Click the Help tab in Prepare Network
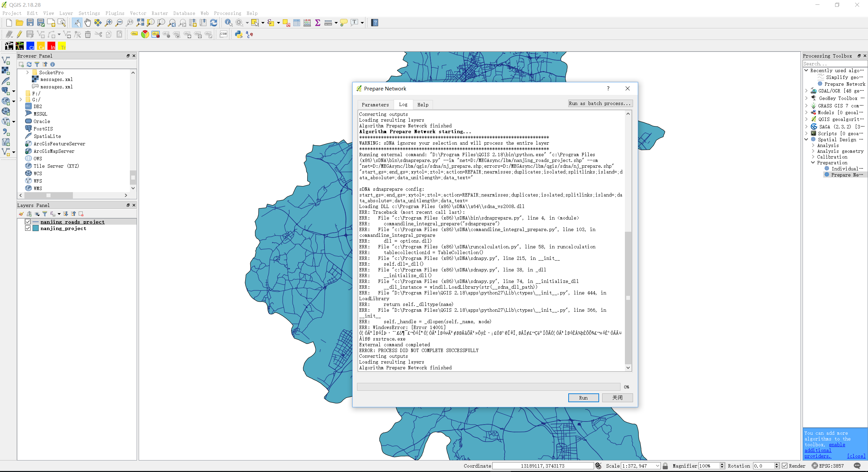Screen dimensions: 868x472 click(423, 105)
